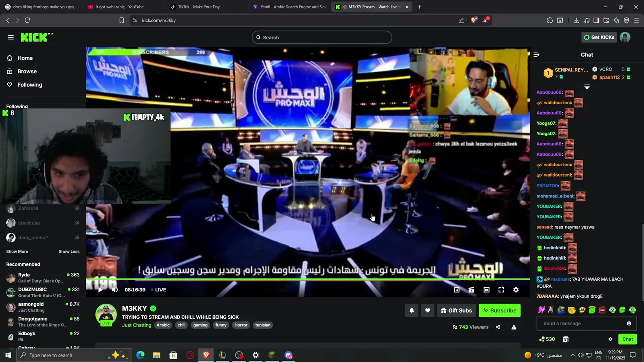The width and height of the screenshot is (644, 362).
Task: Expand followed channels with Show More
Action: pos(17,251)
